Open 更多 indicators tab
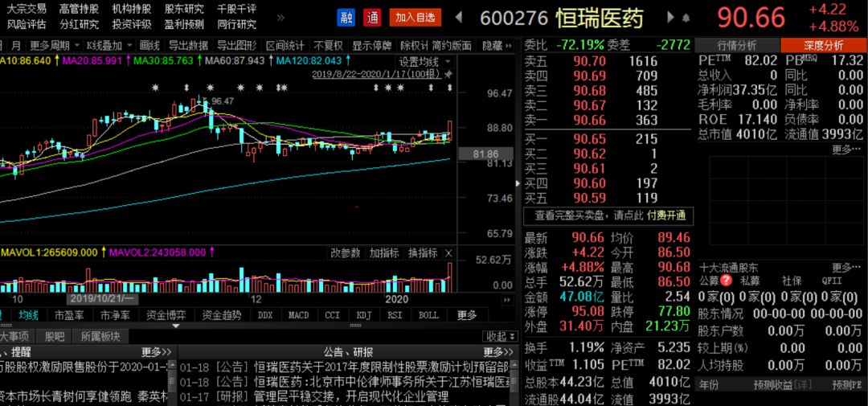868x406 pixels. click(467, 315)
